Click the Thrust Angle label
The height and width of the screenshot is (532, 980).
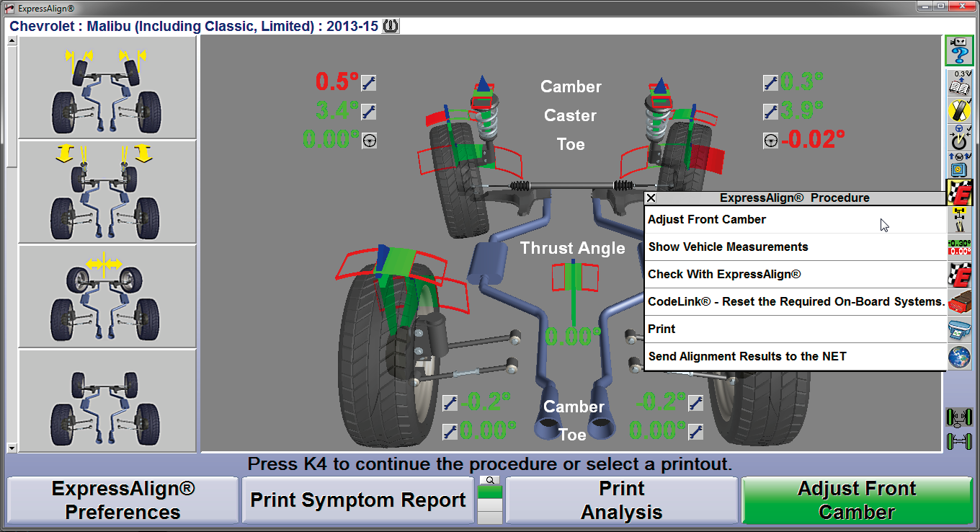click(573, 248)
